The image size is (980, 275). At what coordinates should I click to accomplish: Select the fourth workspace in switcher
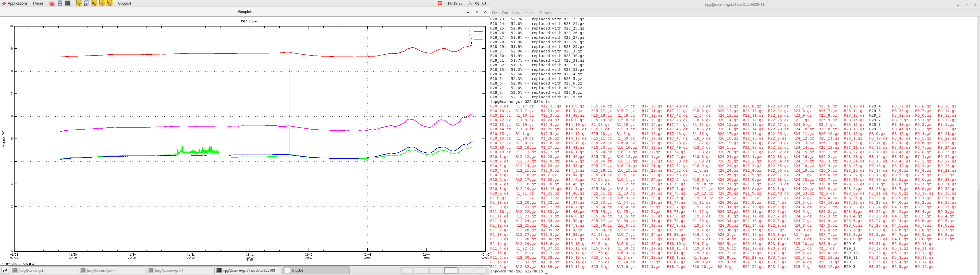[450, 270]
